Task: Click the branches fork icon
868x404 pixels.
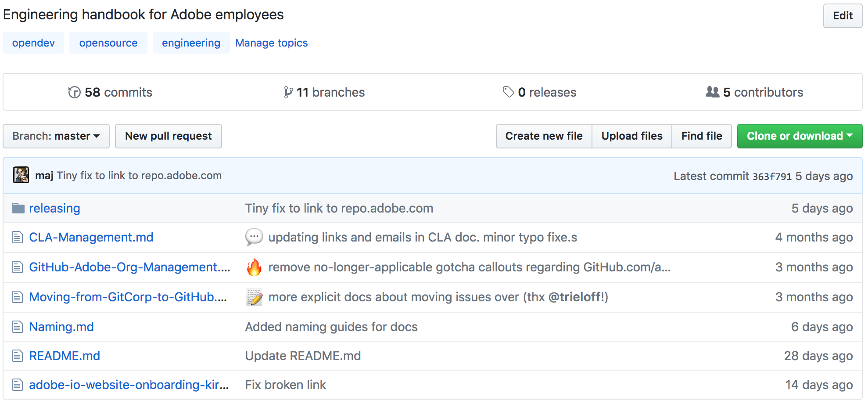Action: pyautogui.click(x=288, y=92)
